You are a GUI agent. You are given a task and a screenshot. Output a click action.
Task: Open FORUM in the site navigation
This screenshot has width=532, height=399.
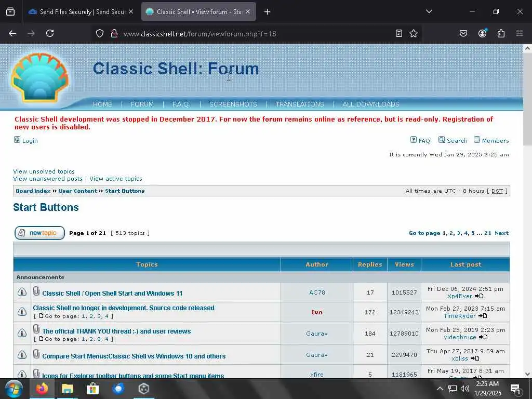(x=142, y=104)
